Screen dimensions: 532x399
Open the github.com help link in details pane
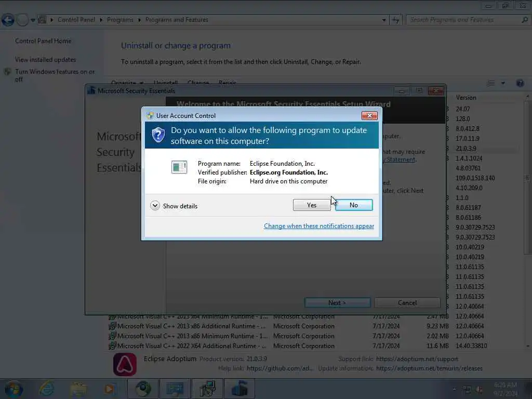click(x=280, y=368)
